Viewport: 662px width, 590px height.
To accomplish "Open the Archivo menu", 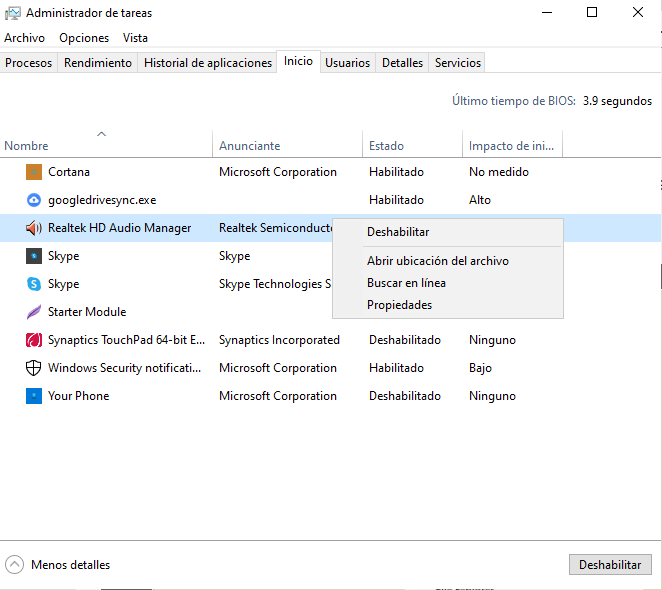I will (24, 38).
